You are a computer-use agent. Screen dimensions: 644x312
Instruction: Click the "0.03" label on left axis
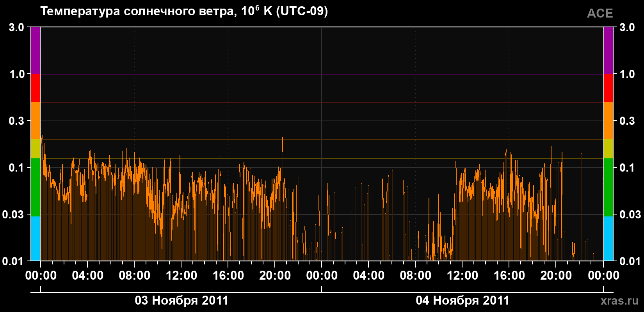tap(13, 214)
